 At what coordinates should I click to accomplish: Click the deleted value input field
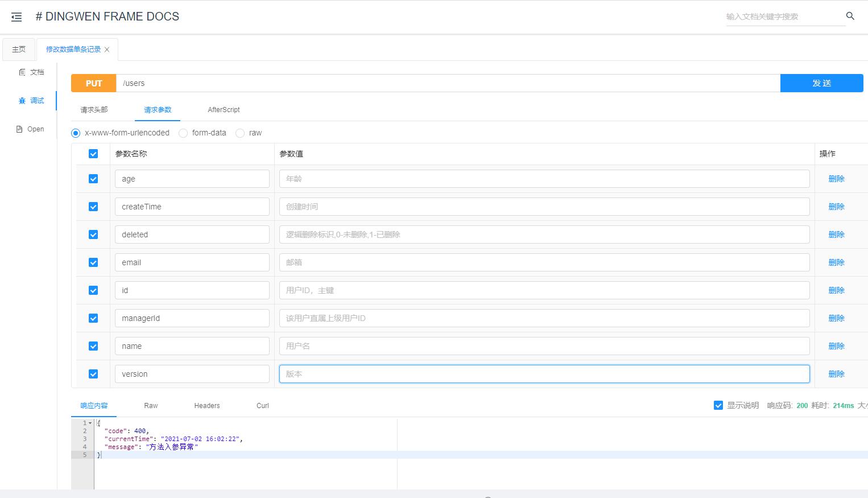[x=544, y=234]
